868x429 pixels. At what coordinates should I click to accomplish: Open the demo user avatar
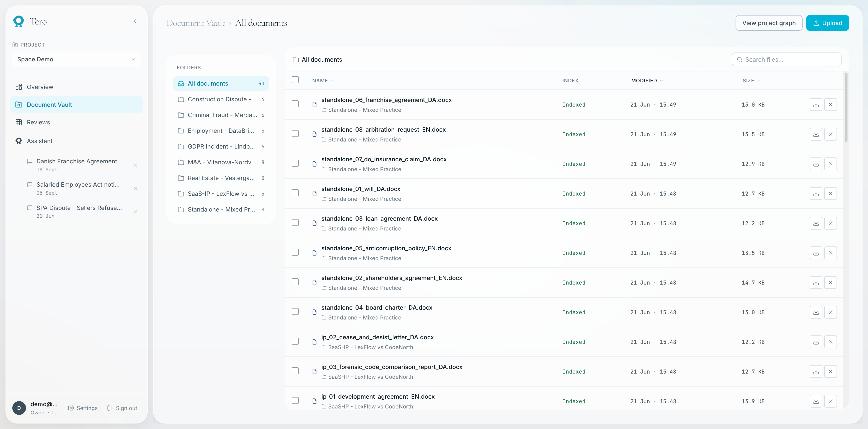point(19,408)
